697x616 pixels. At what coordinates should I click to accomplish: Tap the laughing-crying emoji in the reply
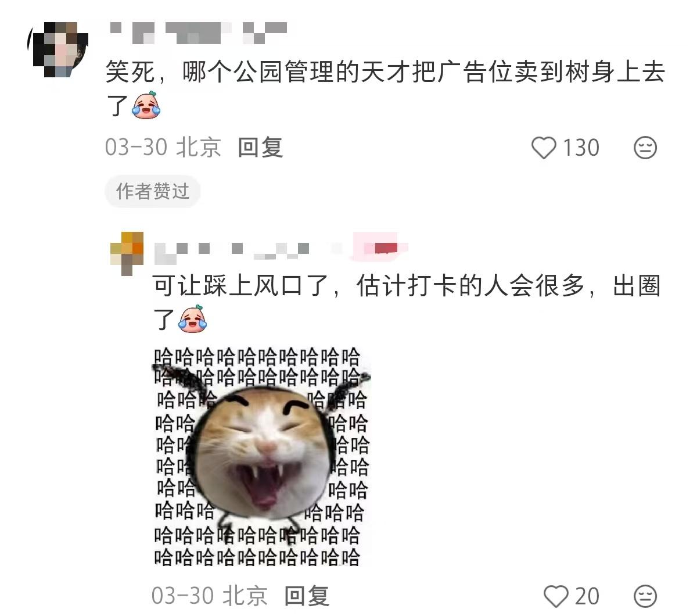pos(192,318)
